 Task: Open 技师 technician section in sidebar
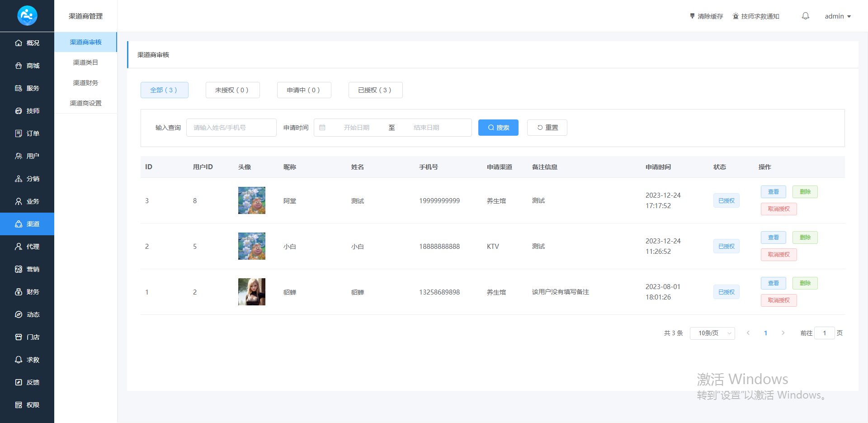27,111
